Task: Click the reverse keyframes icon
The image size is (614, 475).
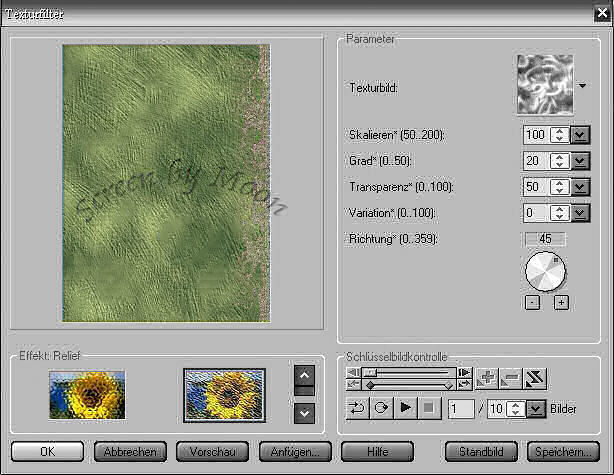Action: (534, 377)
